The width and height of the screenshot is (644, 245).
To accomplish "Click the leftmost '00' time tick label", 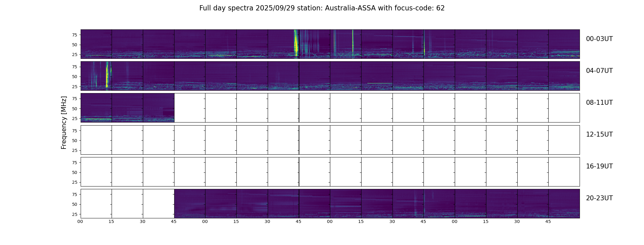I will click(x=80, y=221).
